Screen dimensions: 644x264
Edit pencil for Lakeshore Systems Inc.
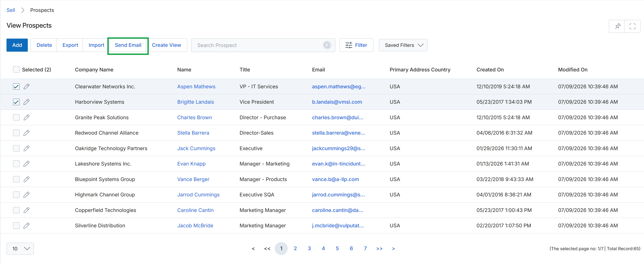[x=26, y=164]
